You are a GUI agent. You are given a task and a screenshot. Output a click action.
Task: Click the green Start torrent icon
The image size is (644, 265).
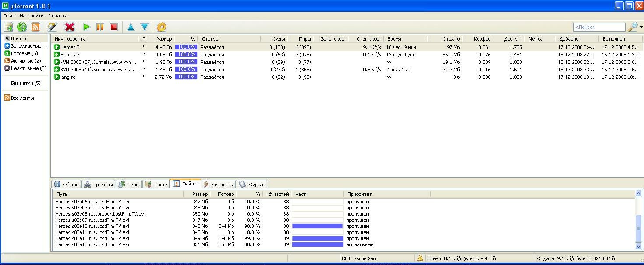click(87, 27)
